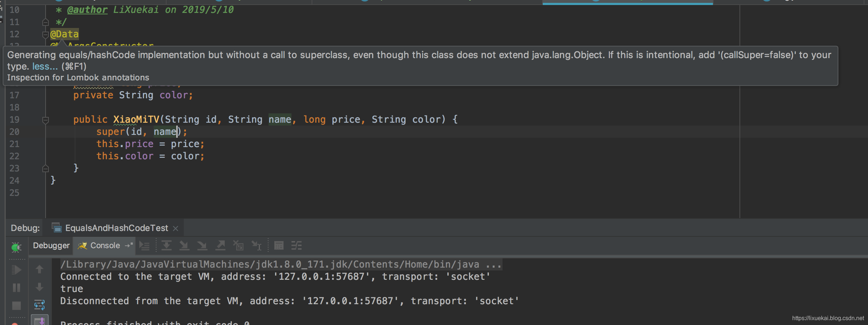This screenshot has width=868, height=325.
Task: Click the constructor end fold marker at line 23
Action: [x=45, y=168]
